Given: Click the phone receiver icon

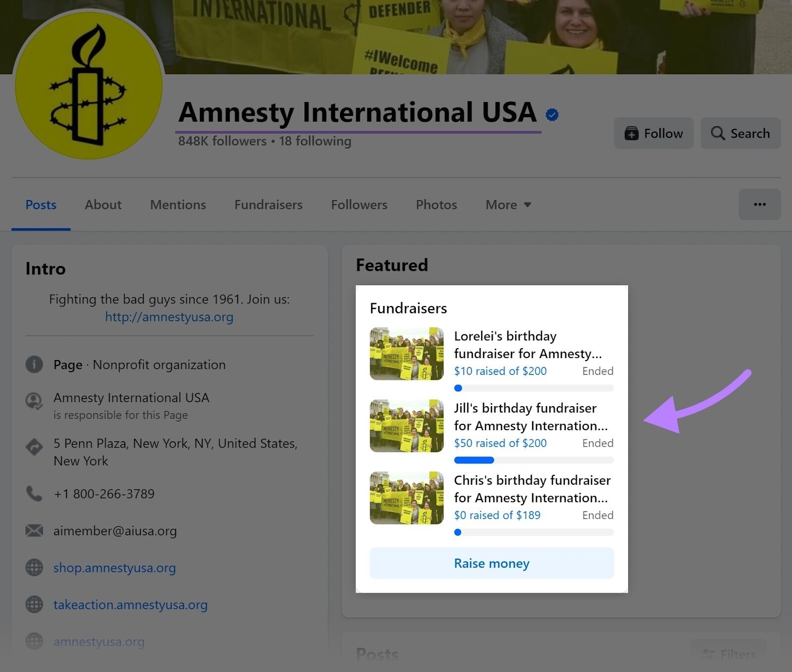Looking at the screenshot, I should [x=34, y=493].
